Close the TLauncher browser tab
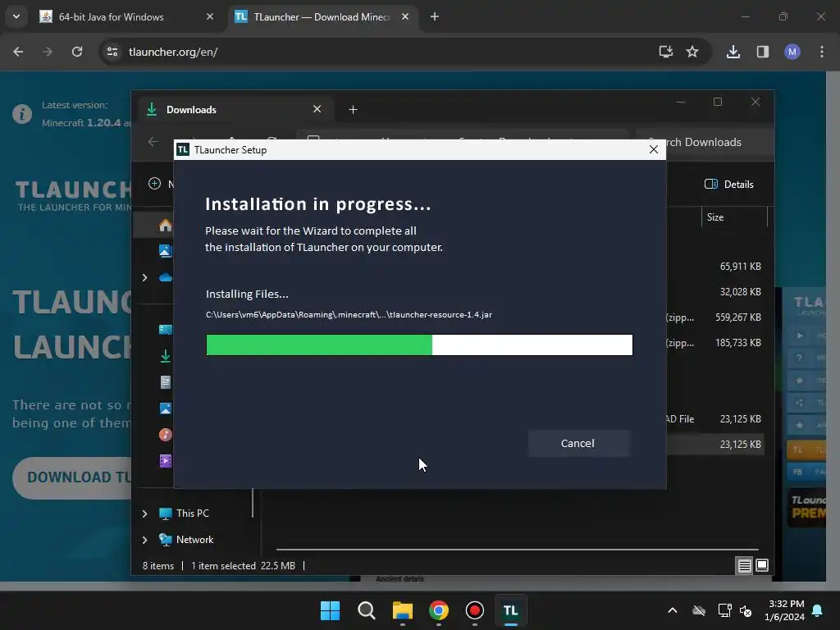This screenshot has height=630, width=840. pyautogui.click(x=405, y=17)
